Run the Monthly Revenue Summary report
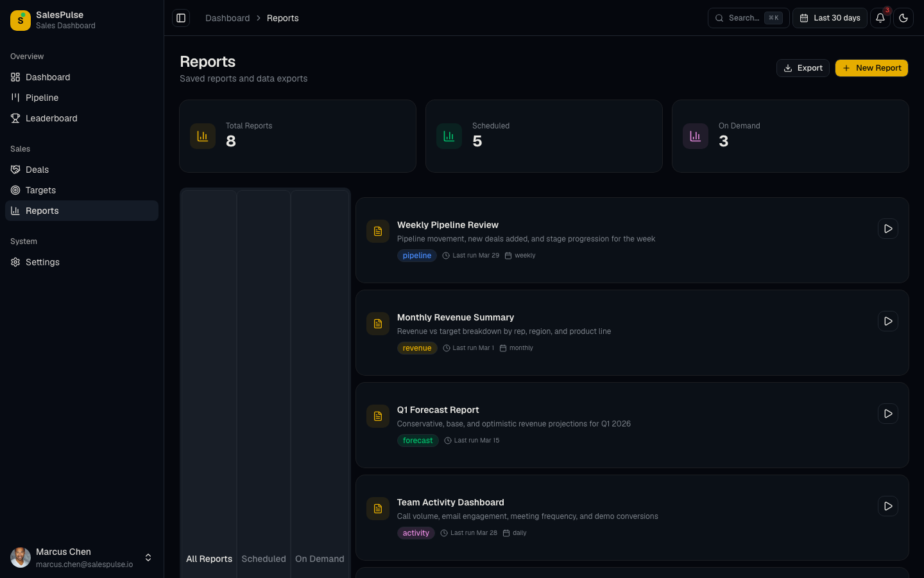 (x=888, y=321)
